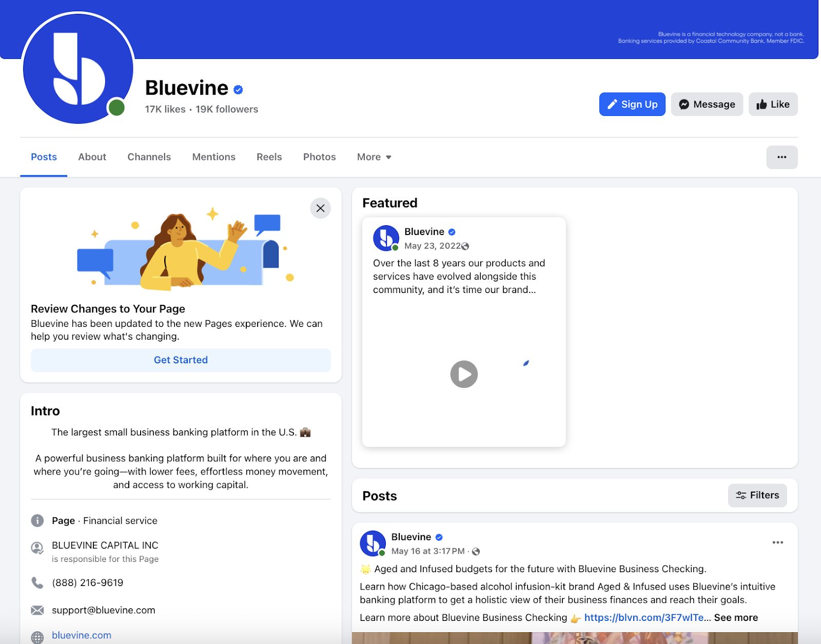Click the Featured section heading
Image resolution: width=821 pixels, height=644 pixels.
coord(390,203)
